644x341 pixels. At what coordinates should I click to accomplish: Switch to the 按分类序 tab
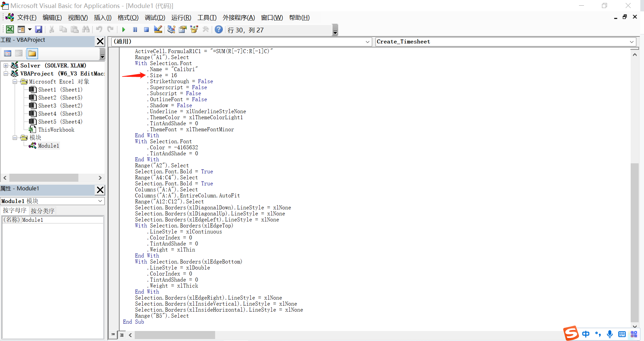42,211
